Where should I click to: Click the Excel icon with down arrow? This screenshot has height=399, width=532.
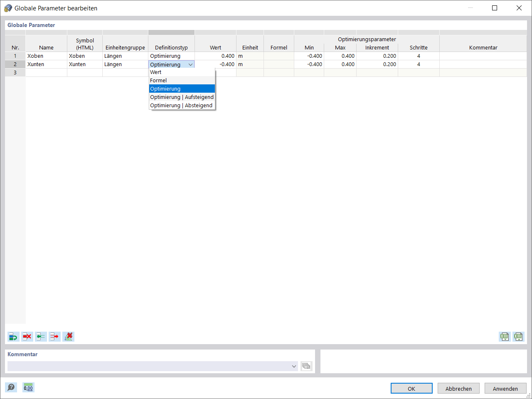point(505,337)
